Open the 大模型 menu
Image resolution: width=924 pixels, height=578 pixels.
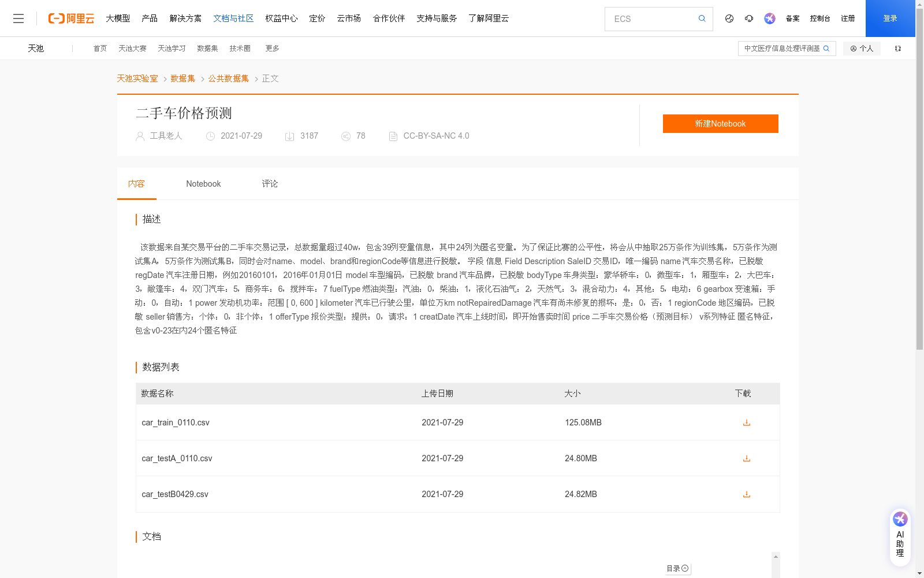point(118,18)
